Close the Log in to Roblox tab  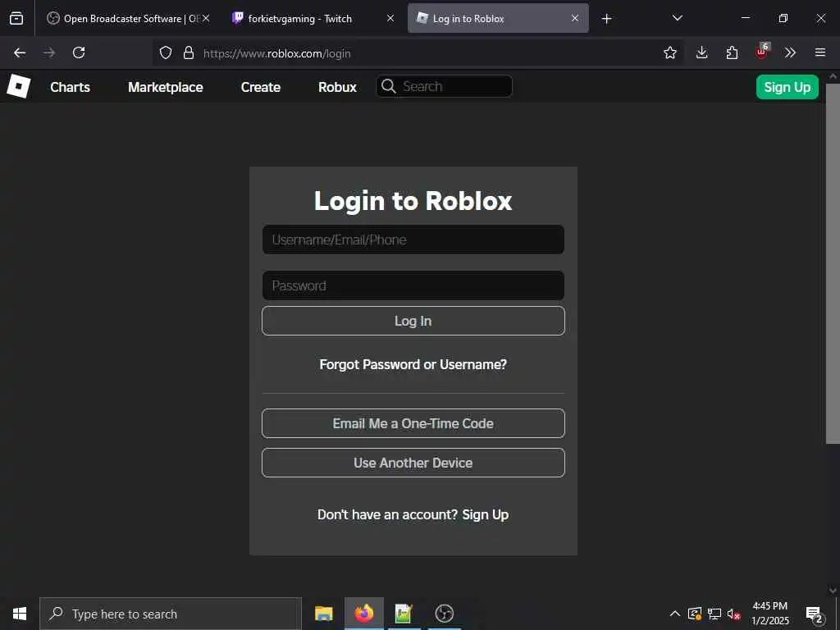click(x=575, y=18)
